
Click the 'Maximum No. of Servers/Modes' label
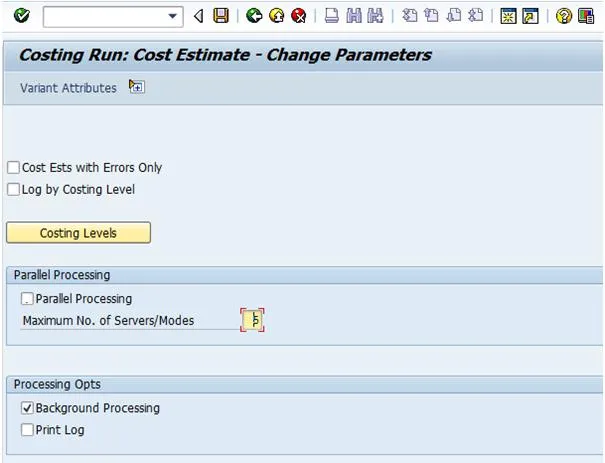[x=108, y=321]
